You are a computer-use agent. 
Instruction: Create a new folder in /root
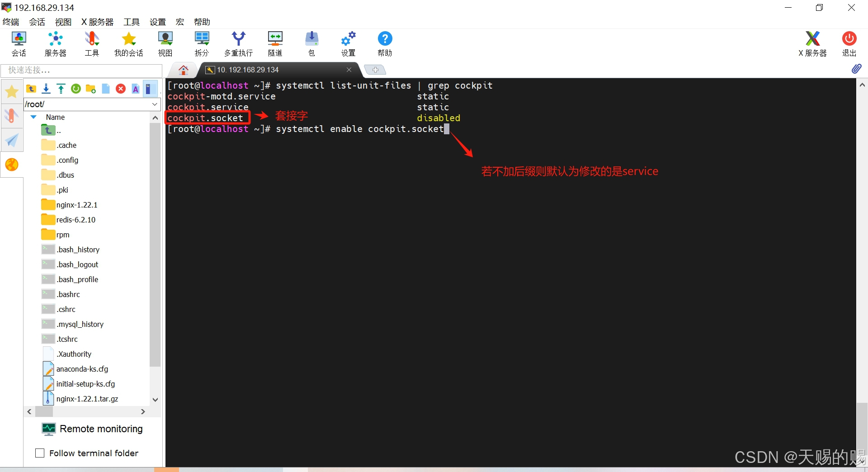point(90,89)
